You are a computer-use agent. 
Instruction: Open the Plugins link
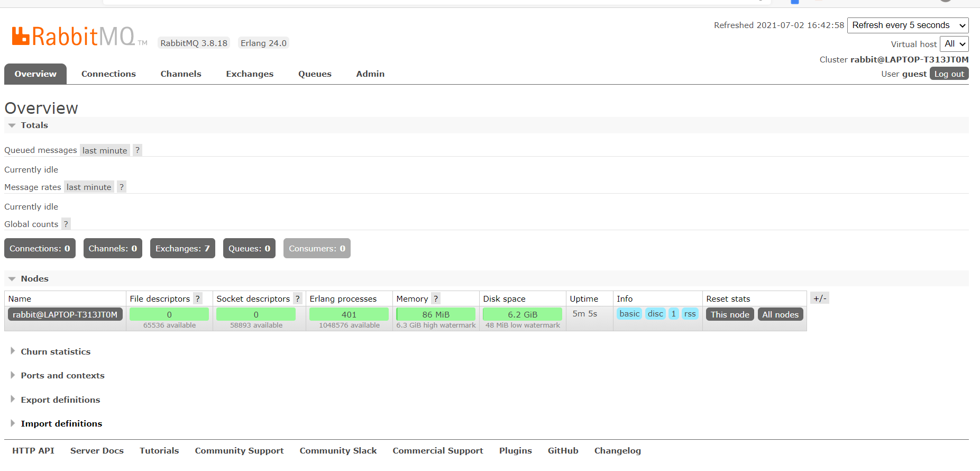point(516,451)
